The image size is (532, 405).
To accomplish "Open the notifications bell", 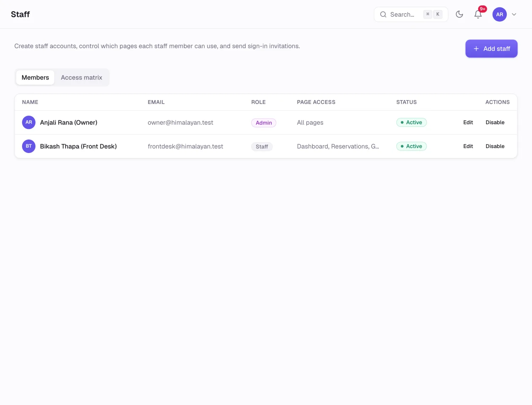I will click(x=478, y=14).
